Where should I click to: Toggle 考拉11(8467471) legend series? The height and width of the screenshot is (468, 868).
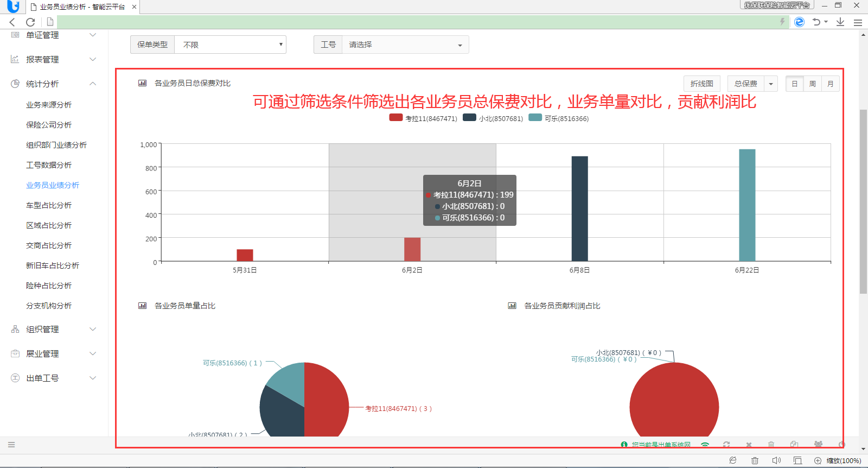(x=423, y=118)
